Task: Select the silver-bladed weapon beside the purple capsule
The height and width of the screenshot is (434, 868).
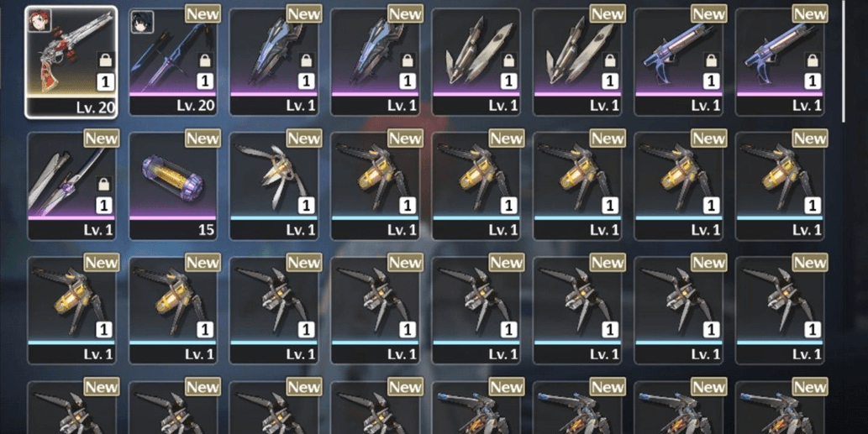Action: [274, 186]
